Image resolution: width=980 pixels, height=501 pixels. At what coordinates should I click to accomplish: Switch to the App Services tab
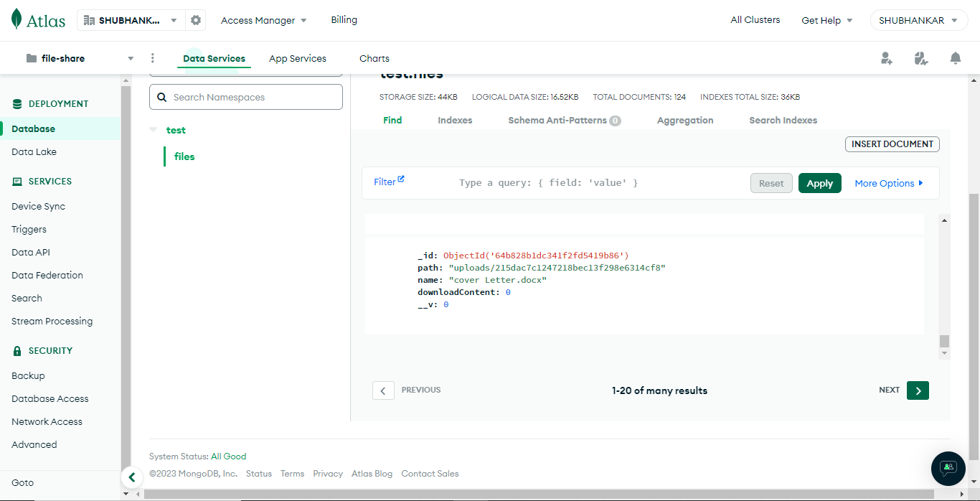tap(298, 59)
